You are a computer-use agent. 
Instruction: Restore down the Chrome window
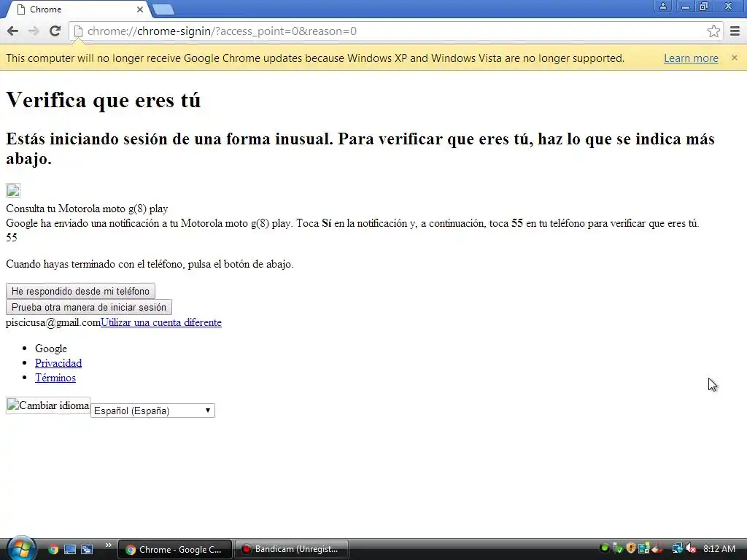[x=704, y=6]
